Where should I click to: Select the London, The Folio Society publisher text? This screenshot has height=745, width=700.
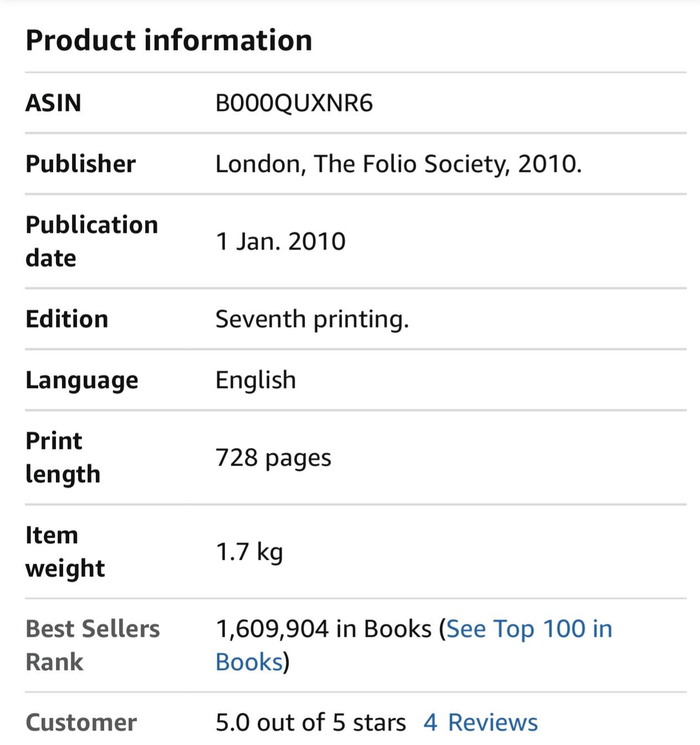398,164
